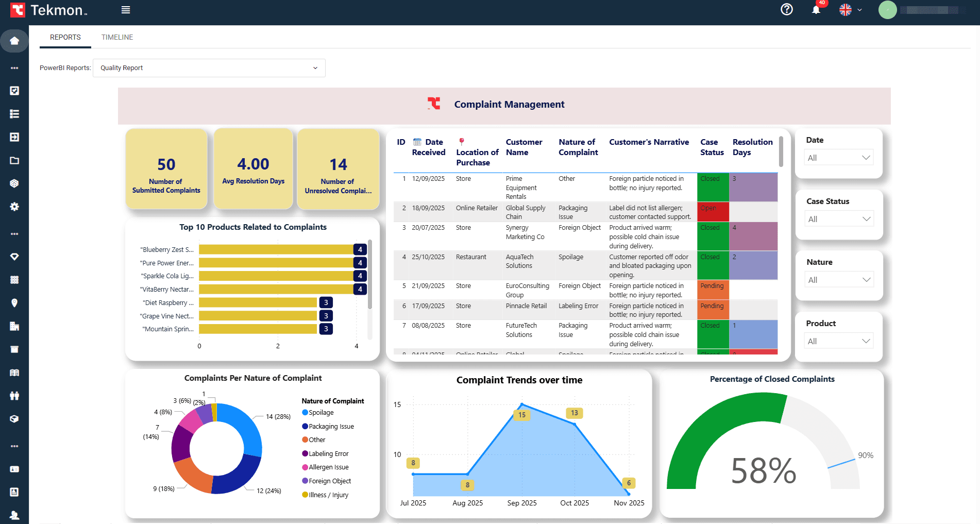The width and height of the screenshot is (980, 524).
Task: Switch to the TIMELINE tab
Action: pos(117,37)
